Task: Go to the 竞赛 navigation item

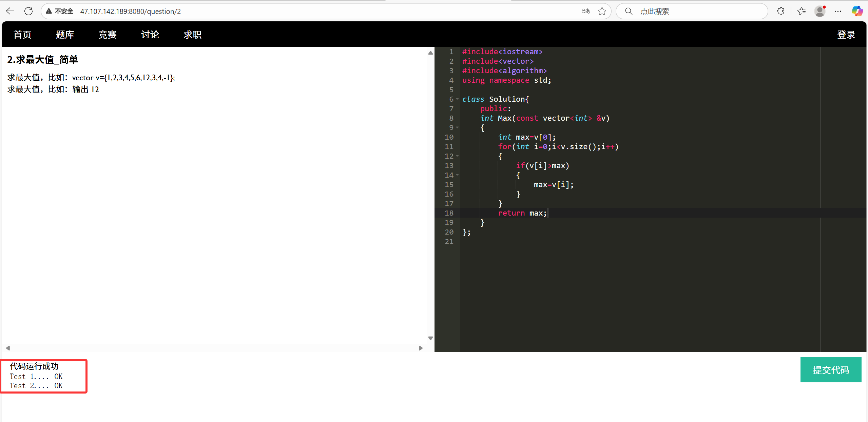Action: coord(108,35)
